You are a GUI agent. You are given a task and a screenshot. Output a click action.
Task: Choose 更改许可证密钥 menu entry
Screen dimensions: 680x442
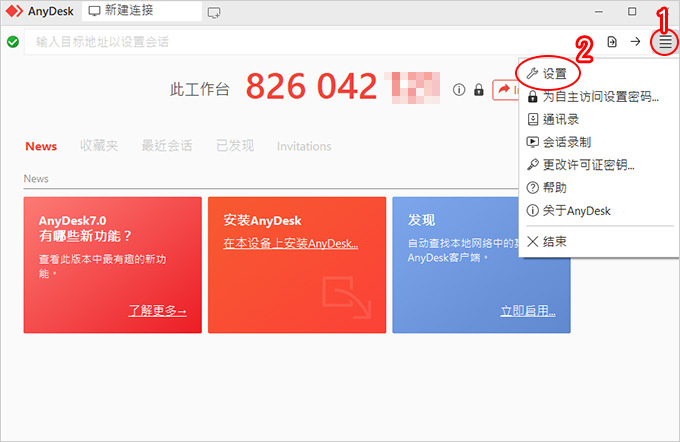pos(599,165)
